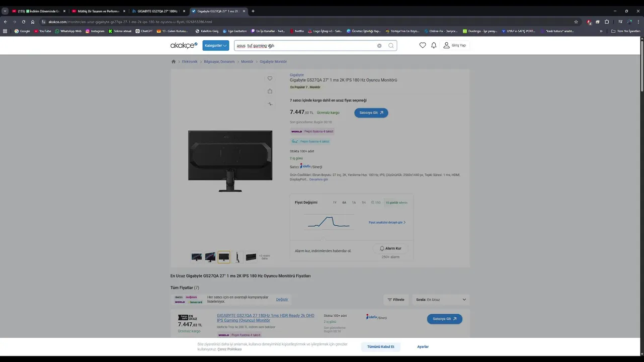Expand product features with Devamını gör
This screenshot has height=362, width=644.
(x=318, y=179)
